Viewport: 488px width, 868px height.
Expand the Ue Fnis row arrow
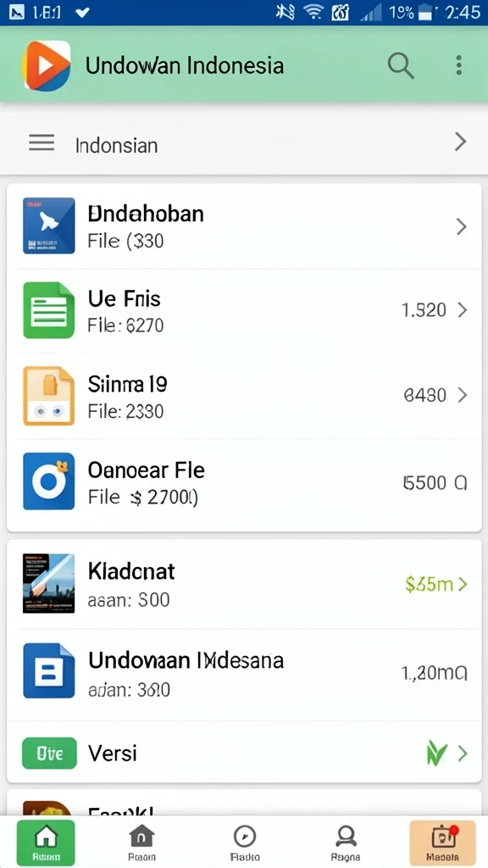click(x=462, y=310)
